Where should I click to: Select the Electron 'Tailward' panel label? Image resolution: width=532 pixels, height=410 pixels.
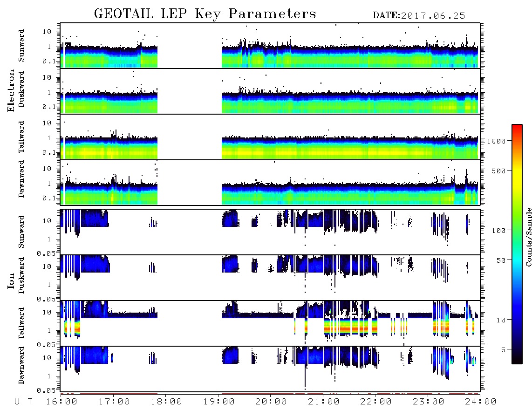click(21, 137)
